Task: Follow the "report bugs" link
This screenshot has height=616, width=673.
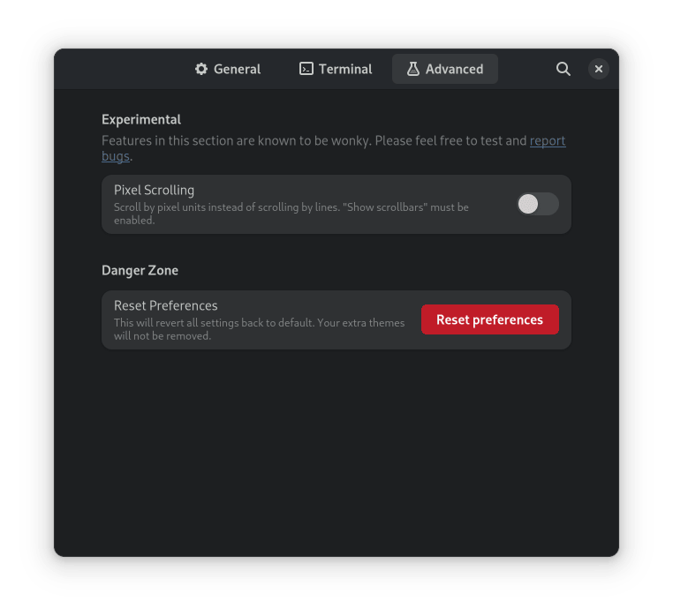Action: pyautogui.click(x=548, y=140)
